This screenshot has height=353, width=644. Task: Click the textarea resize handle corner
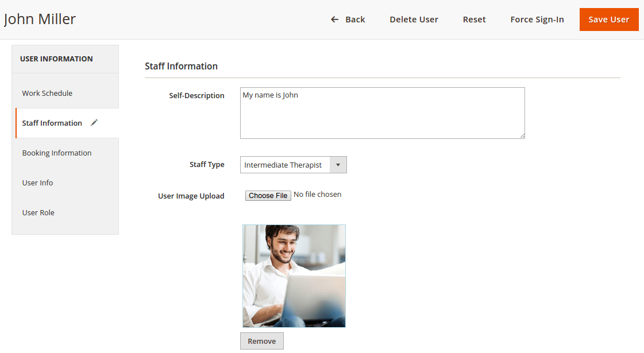pos(522,136)
